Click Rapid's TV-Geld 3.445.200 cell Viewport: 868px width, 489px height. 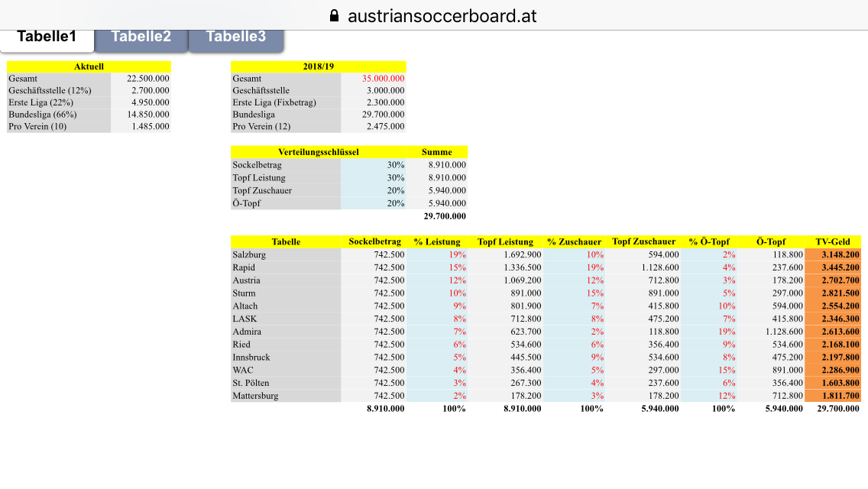(833, 267)
